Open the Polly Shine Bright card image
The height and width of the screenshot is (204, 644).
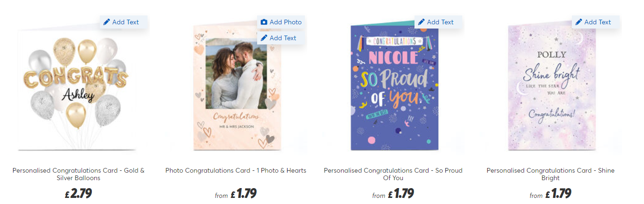(551, 87)
